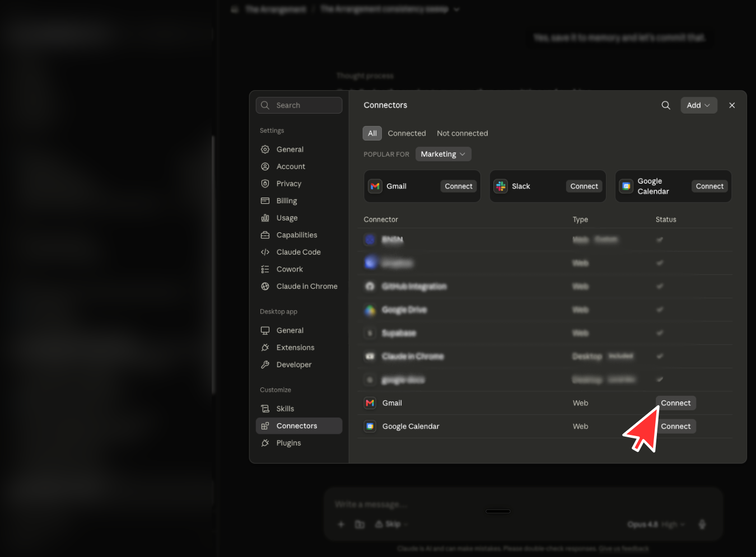
Task: Select the Google Calendar row in list
Action: tap(545, 427)
